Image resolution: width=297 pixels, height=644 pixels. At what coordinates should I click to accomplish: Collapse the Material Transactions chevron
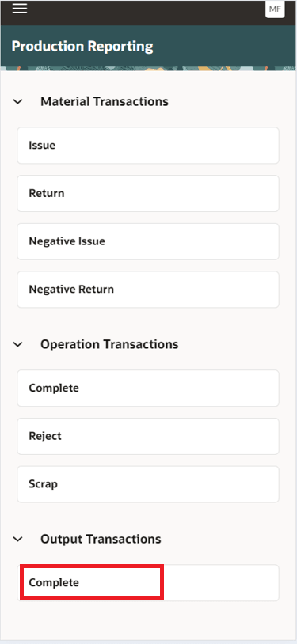(x=17, y=101)
